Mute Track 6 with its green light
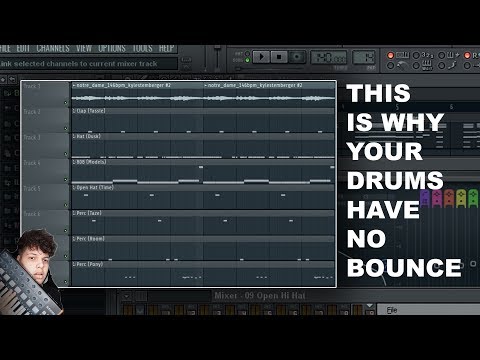 point(66,230)
